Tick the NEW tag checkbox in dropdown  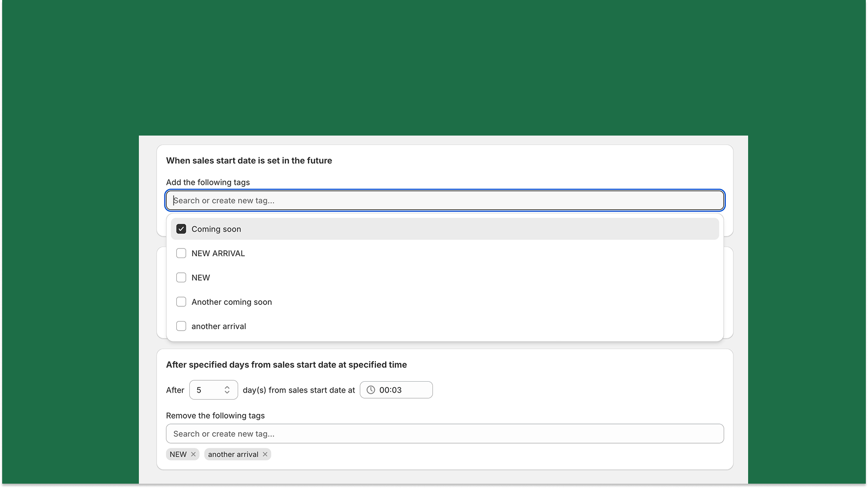click(181, 278)
